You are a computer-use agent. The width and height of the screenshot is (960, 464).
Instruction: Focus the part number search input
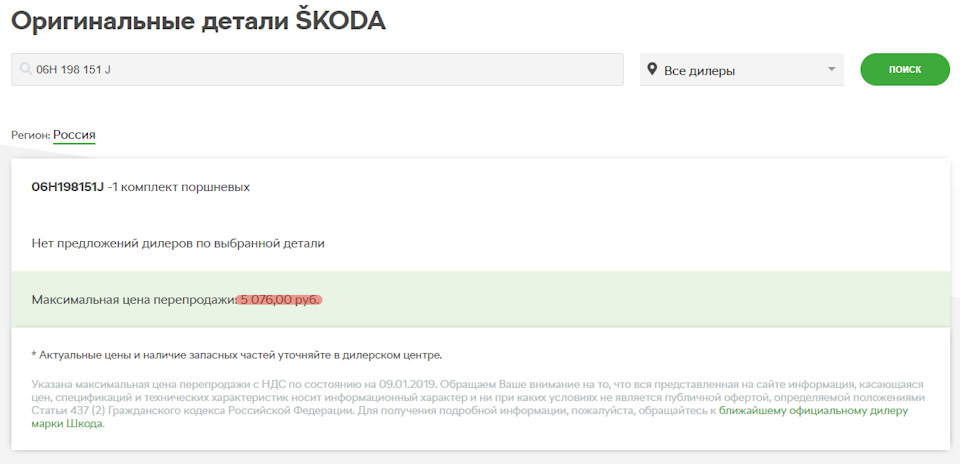pyautogui.click(x=320, y=70)
